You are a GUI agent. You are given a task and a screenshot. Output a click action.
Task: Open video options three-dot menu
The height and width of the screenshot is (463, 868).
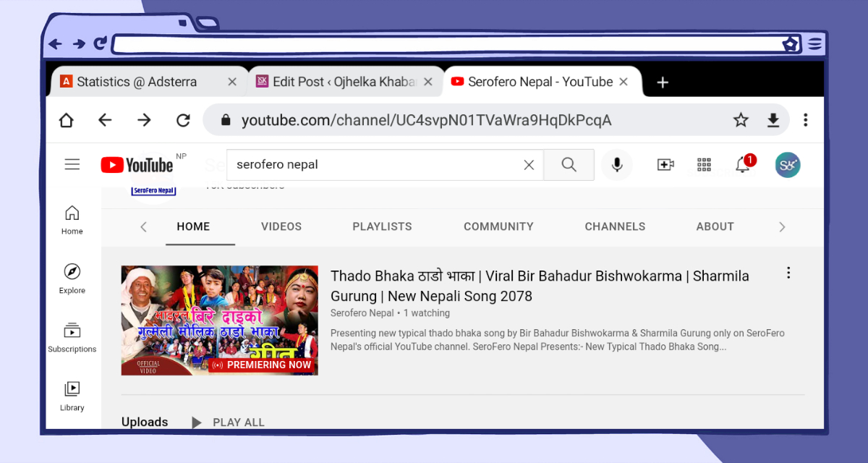788,273
